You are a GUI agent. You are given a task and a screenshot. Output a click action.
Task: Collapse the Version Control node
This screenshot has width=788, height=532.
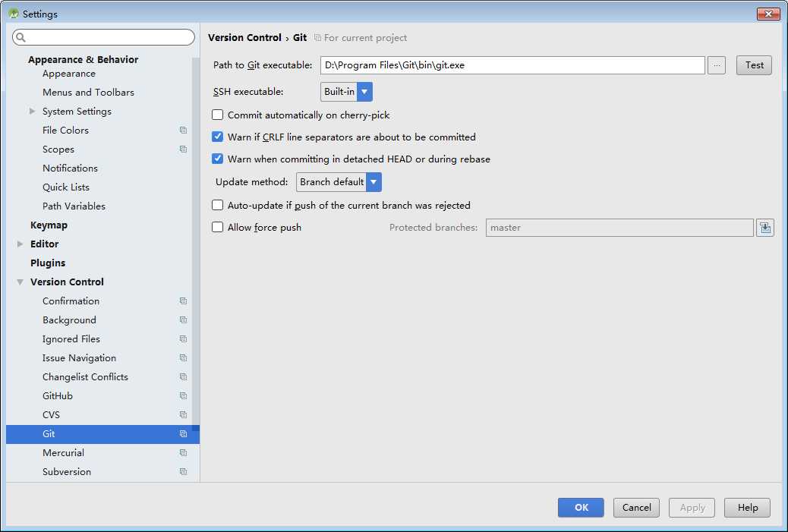(20, 282)
